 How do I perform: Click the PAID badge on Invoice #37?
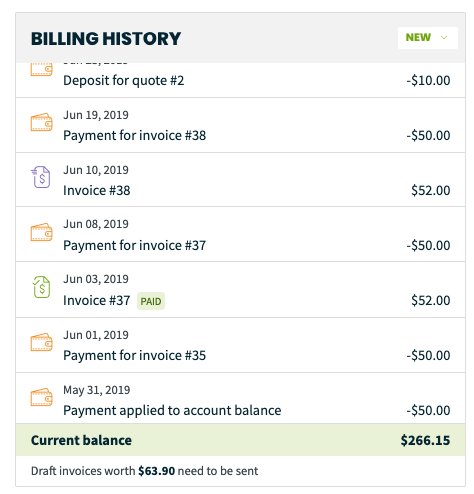click(x=151, y=301)
